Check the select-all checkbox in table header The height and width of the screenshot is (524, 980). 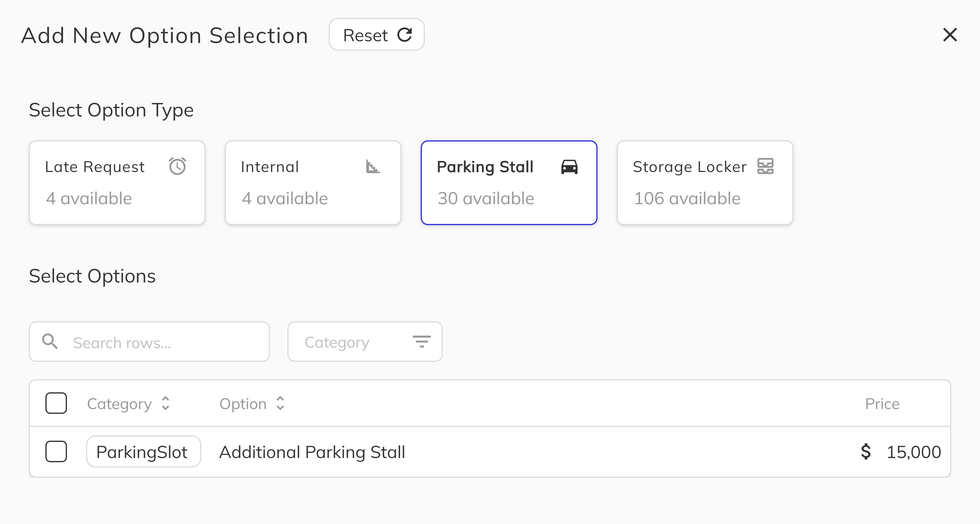tap(56, 403)
